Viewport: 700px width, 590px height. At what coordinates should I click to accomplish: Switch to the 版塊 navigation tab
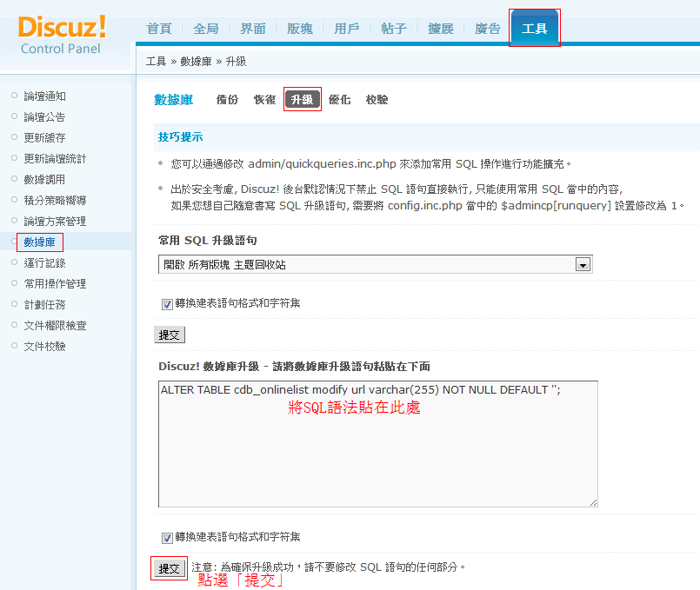[x=300, y=29]
